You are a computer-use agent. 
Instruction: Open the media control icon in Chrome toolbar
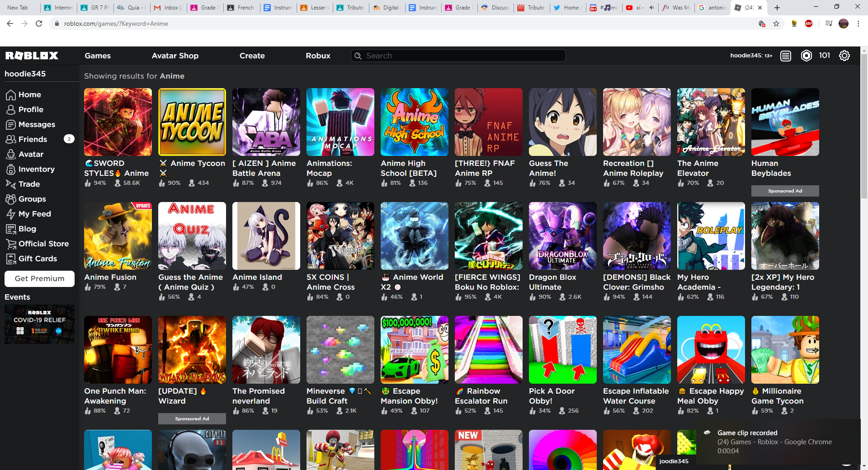coord(829,23)
